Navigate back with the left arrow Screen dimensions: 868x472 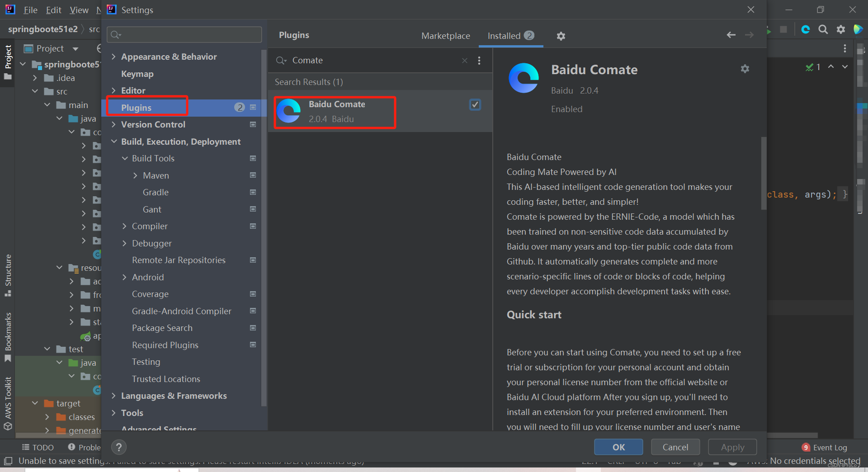pyautogui.click(x=731, y=35)
